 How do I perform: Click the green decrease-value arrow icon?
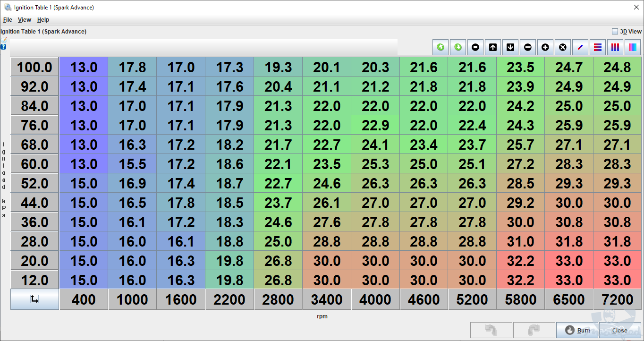458,47
